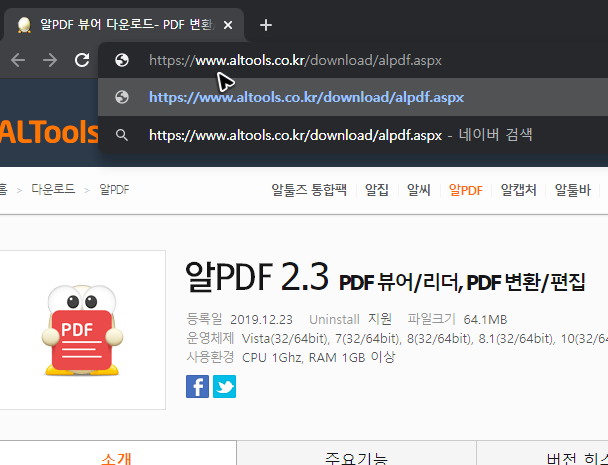This screenshot has width=608, height=465.
Task: Share on Twitter icon
Action: (x=225, y=386)
